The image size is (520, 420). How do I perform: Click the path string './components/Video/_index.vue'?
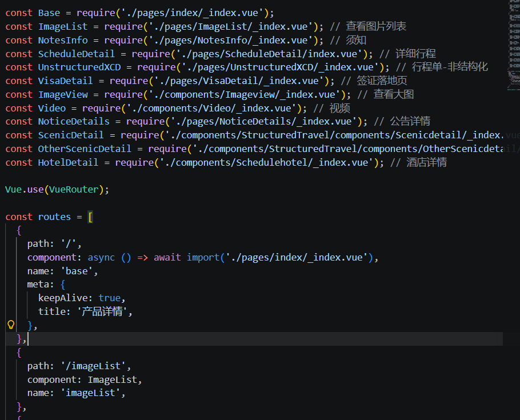211,108
